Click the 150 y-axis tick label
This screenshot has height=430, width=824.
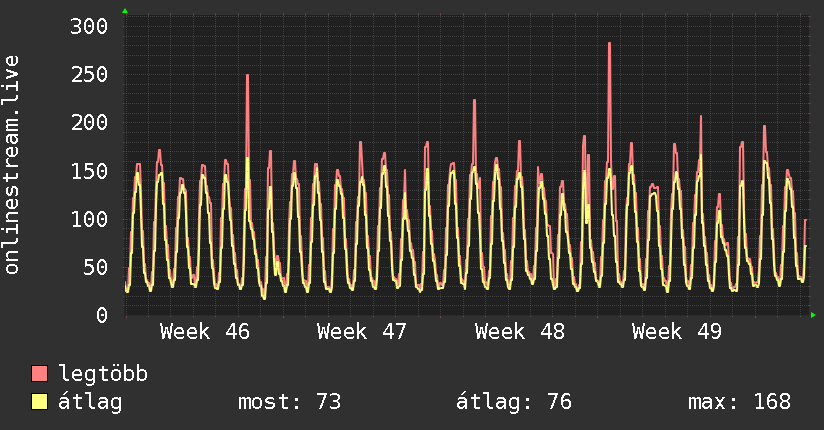tap(88, 171)
